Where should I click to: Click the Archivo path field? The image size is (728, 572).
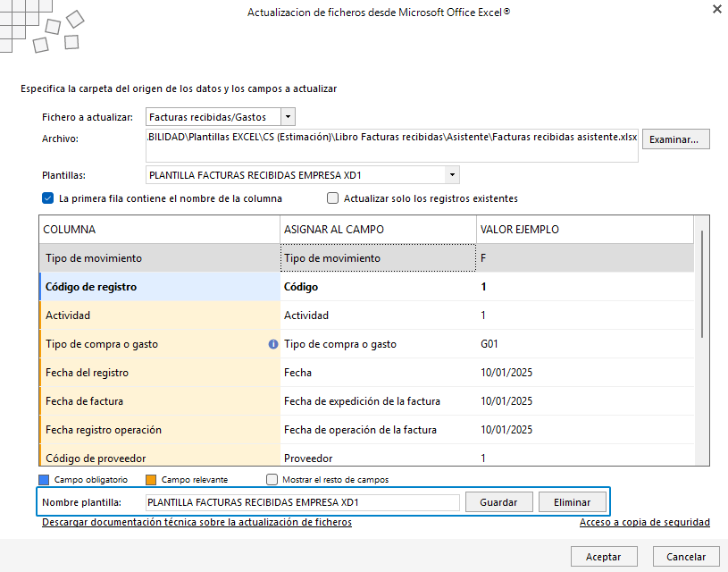392,146
